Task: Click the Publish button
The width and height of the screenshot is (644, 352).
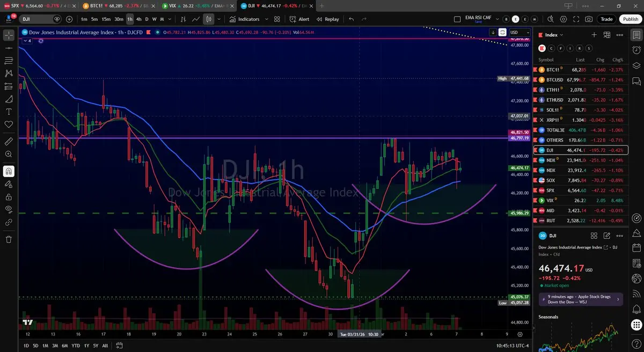Action: click(631, 19)
